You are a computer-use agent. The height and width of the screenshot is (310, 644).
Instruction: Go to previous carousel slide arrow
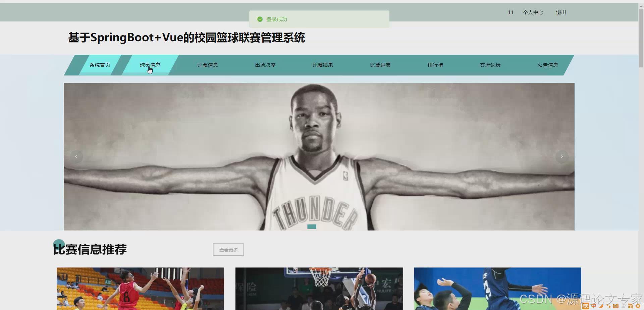(76, 156)
